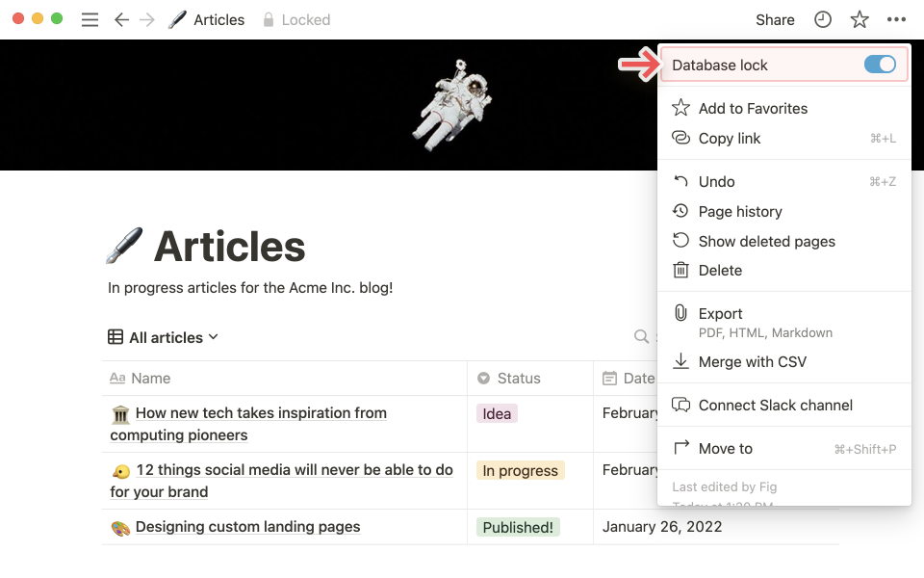Open page updates clock icon
This screenshot has width=924, height=578.
[823, 19]
